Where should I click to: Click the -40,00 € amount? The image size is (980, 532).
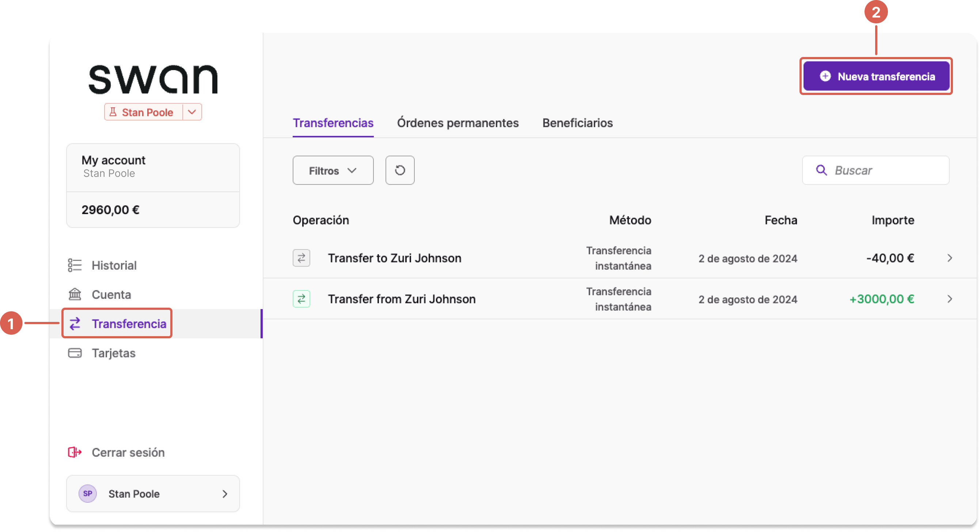[890, 258]
